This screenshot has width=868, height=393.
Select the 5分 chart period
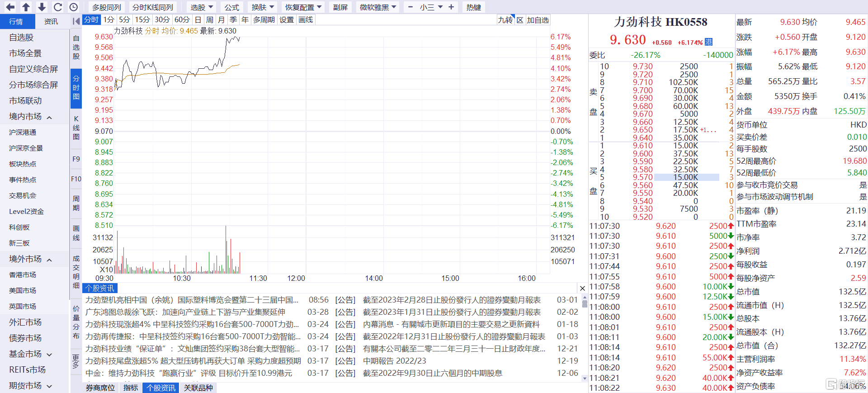point(124,20)
